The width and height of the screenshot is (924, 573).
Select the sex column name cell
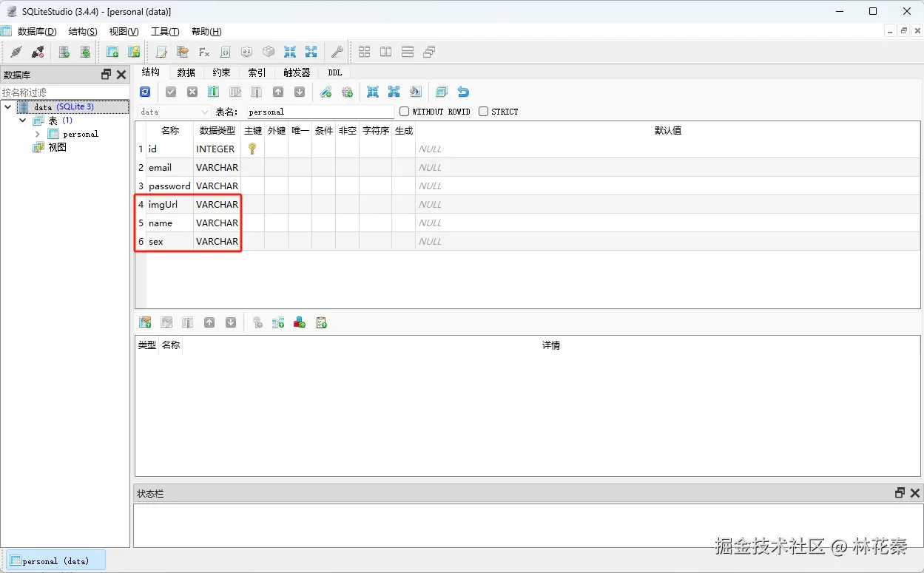click(169, 241)
